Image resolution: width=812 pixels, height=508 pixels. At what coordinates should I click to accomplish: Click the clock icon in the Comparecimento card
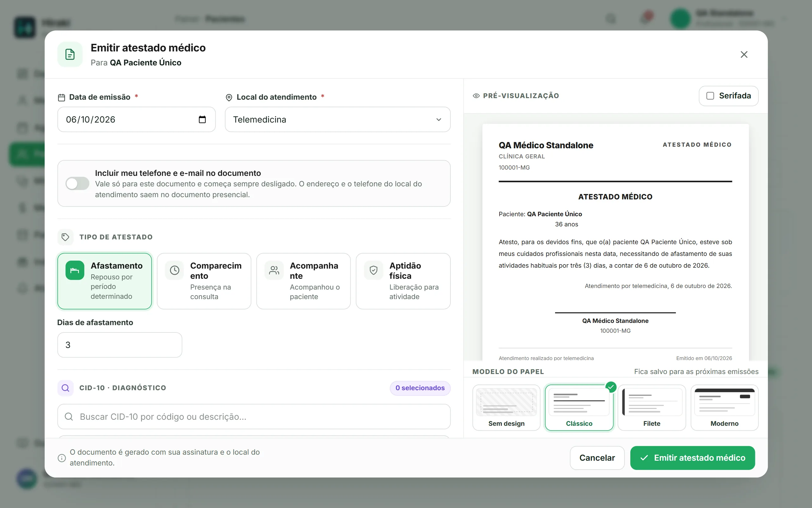[x=174, y=271]
